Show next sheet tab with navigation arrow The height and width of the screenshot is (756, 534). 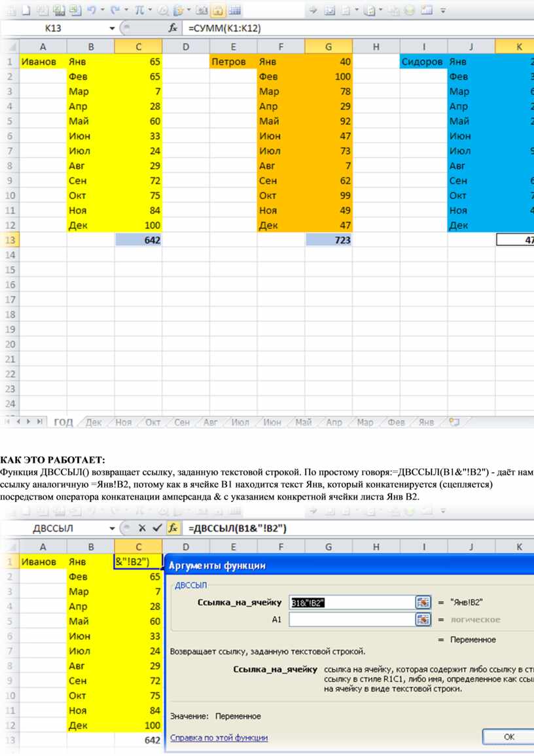(28, 422)
